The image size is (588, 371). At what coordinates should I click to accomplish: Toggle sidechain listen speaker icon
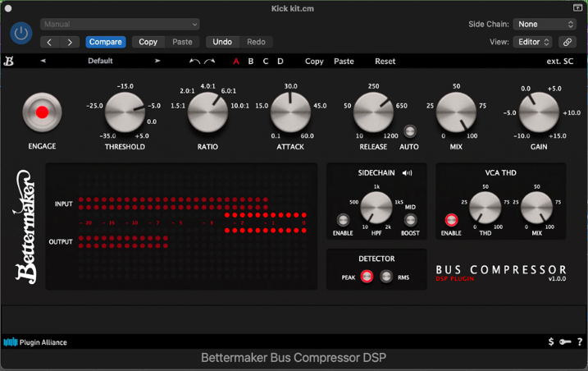point(408,172)
